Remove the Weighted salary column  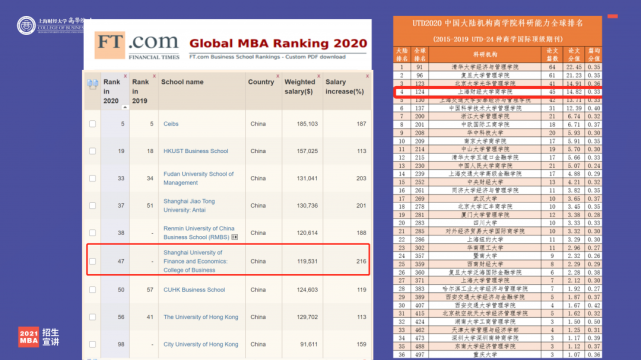click(x=318, y=76)
